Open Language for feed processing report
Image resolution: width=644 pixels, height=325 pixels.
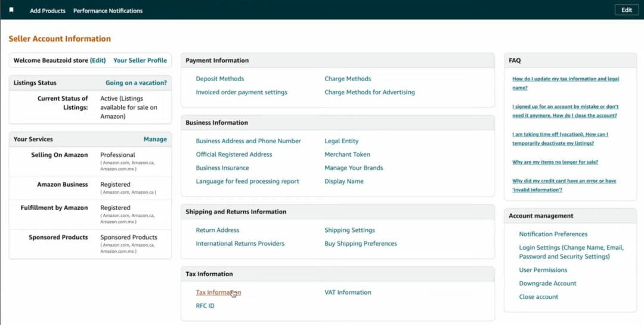coord(247,182)
